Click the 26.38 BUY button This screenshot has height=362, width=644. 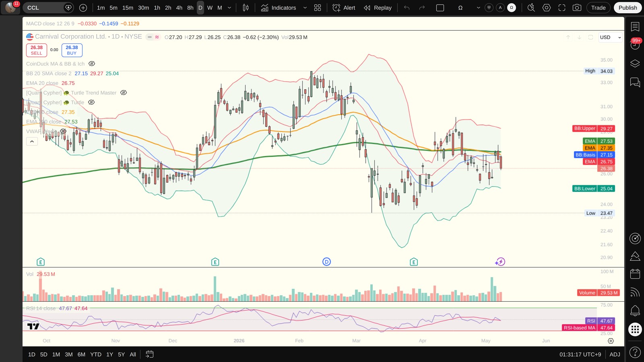[72, 50]
